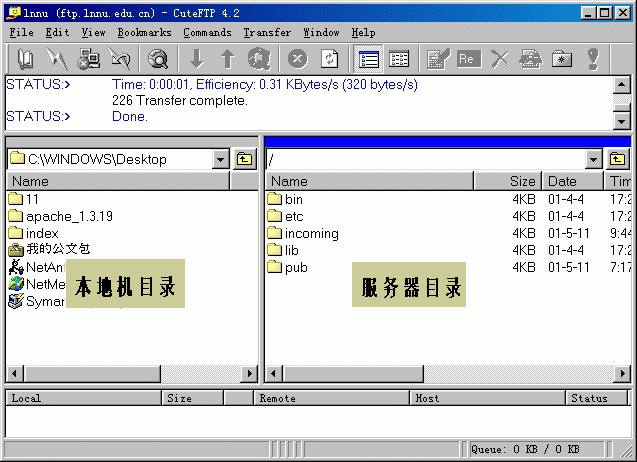This screenshot has width=637, height=462.
Task: Click remote pane right scroll arrow
Action: pos(622,374)
